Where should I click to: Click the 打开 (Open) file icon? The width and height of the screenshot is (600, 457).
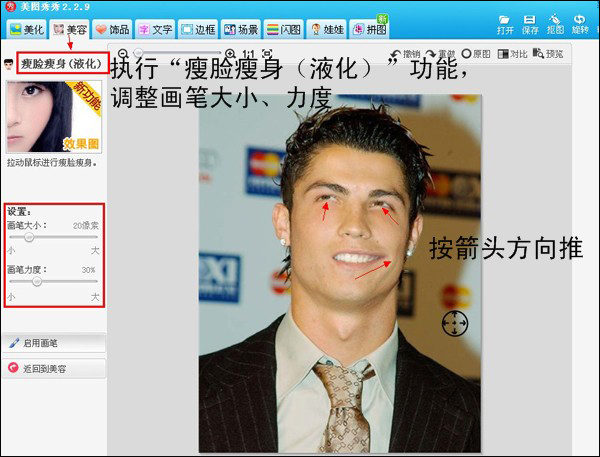click(506, 23)
